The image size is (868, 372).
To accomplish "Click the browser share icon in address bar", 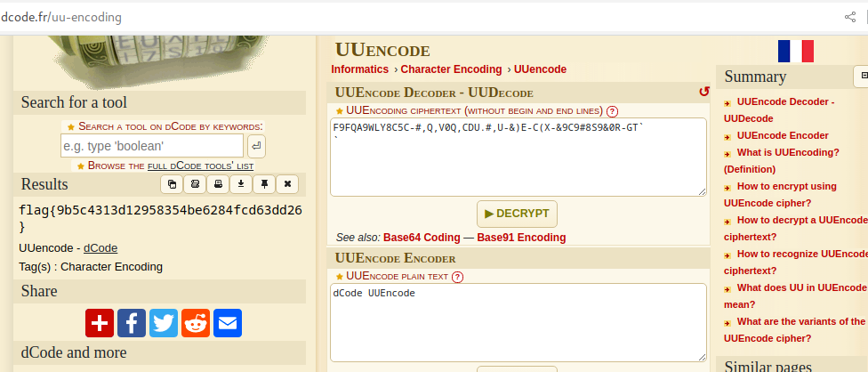I will 849,17.
